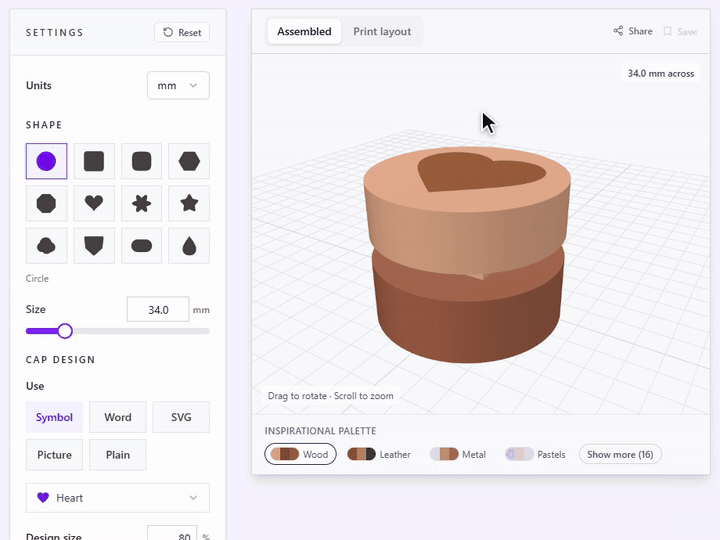The height and width of the screenshot is (540, 720).
Task: Select the star shape
Action: (x=189, y=203)
